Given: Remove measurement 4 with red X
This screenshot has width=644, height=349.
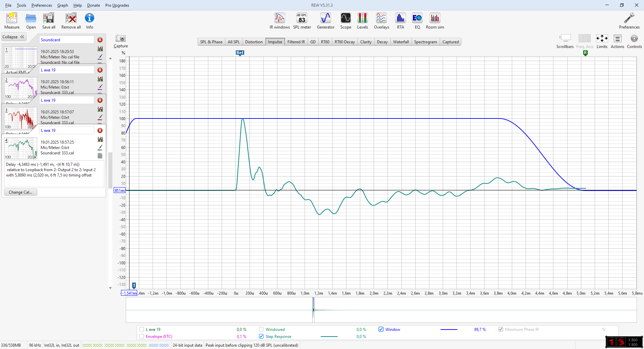Looking at the screenshot, I should pyautogui.click(x=100, y=131).
